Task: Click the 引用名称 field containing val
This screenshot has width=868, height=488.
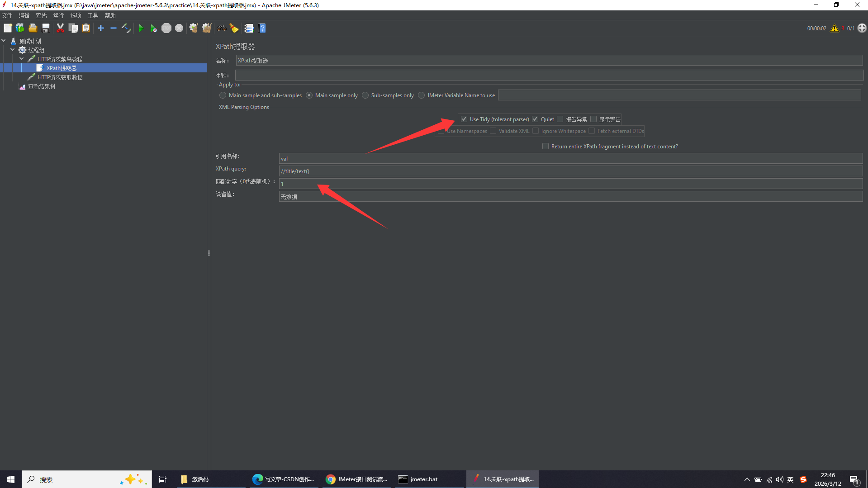Action: coord(571,158)
